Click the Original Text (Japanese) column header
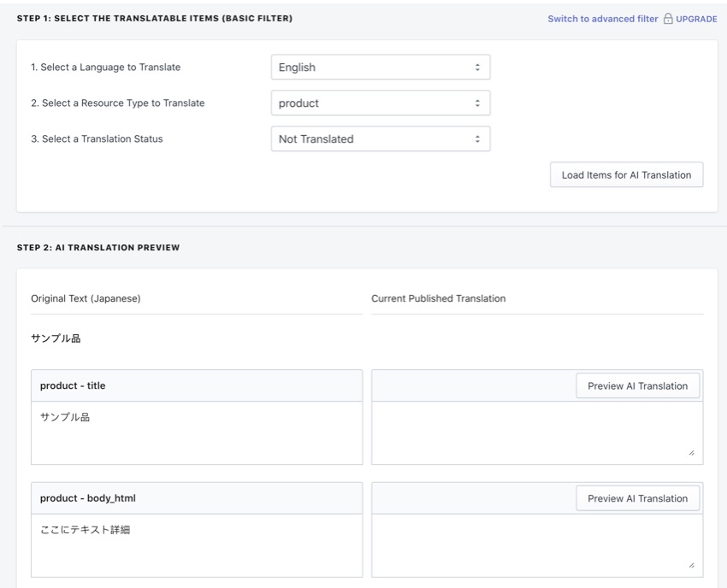The image size is (727, 588). click(86, 299)
